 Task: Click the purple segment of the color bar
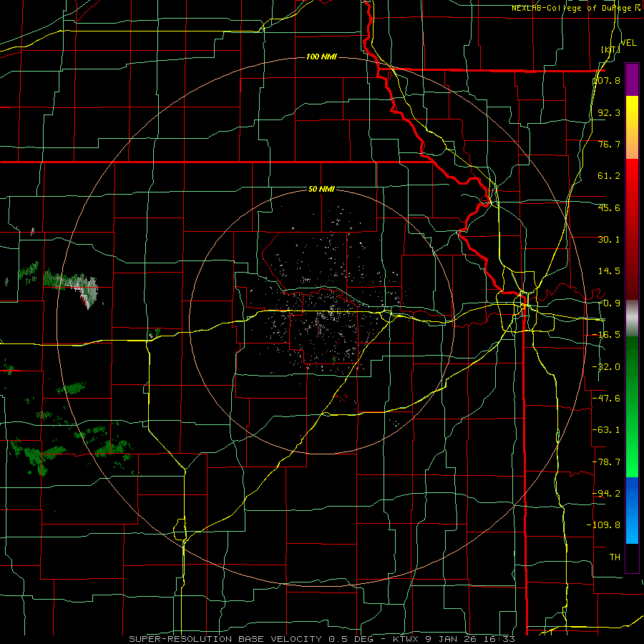[x=632, y=79]
